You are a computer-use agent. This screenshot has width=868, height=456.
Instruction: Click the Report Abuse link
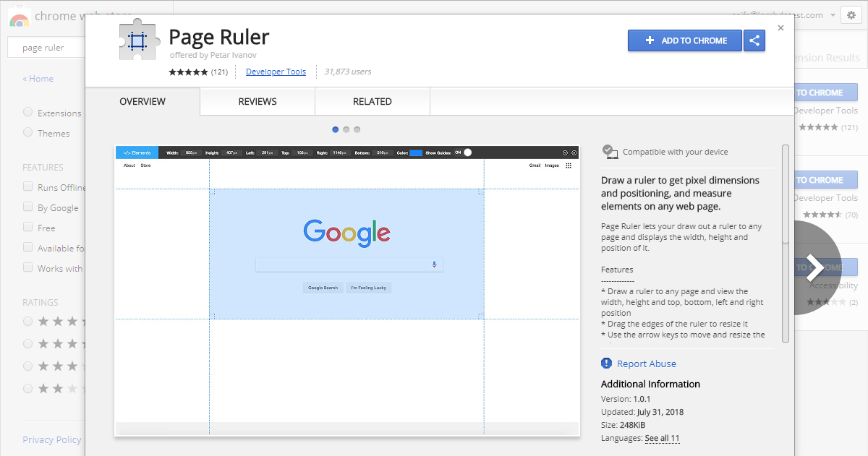[x=647, y=363]
